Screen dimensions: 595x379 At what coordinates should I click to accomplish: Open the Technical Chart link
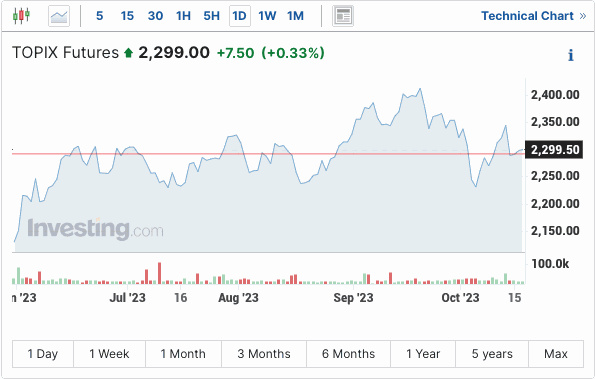(534, 16)
